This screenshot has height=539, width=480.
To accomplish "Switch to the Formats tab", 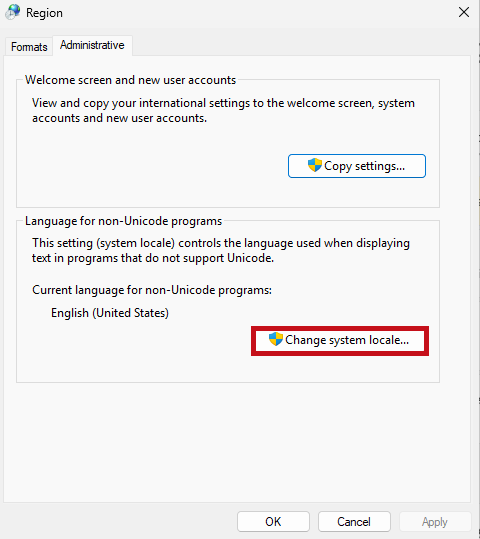I will [29, 46].
